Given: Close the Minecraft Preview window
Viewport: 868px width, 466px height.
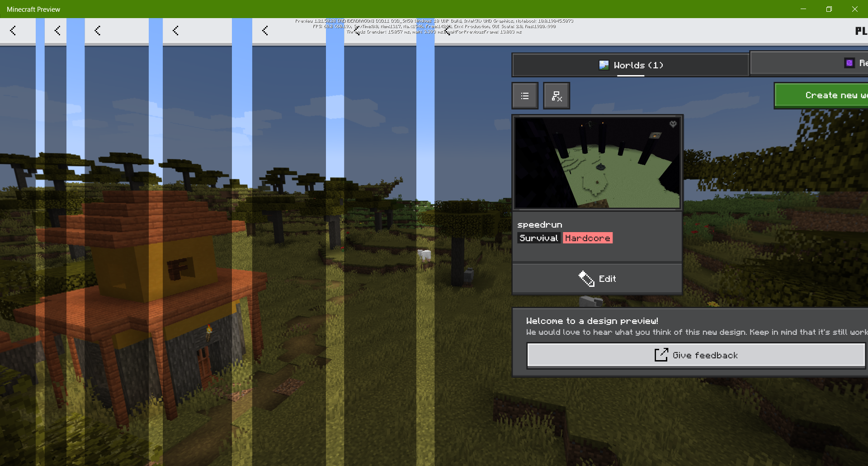Looking at the screenshot, I should [x=855, y=9].
